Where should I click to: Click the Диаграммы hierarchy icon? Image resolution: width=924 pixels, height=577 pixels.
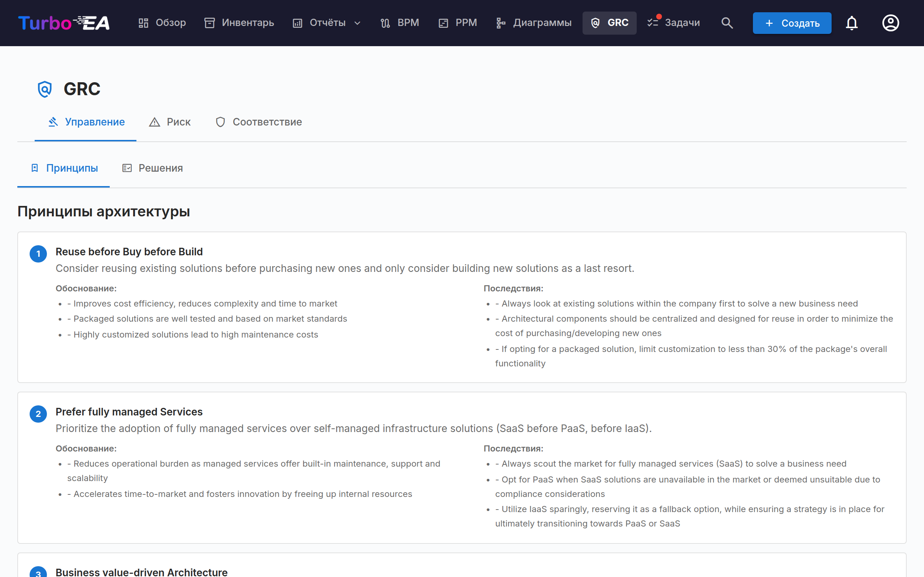pos(501,23)
